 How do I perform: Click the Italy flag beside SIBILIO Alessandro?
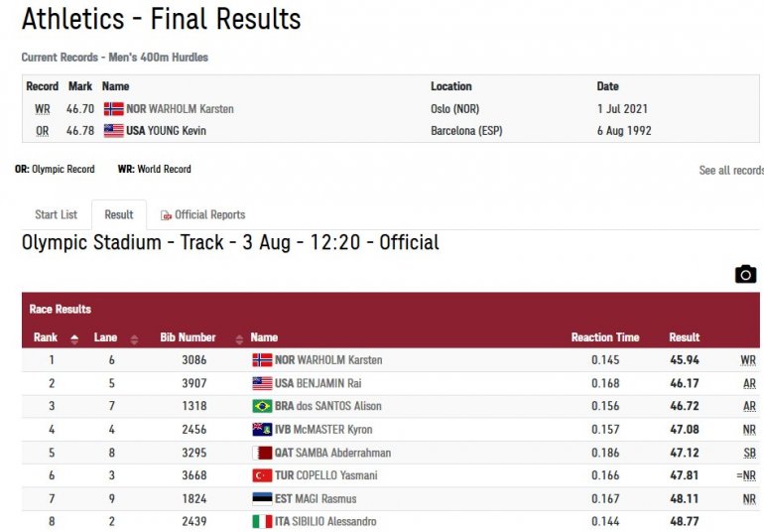pyautogui.click(x=262, y=521)
